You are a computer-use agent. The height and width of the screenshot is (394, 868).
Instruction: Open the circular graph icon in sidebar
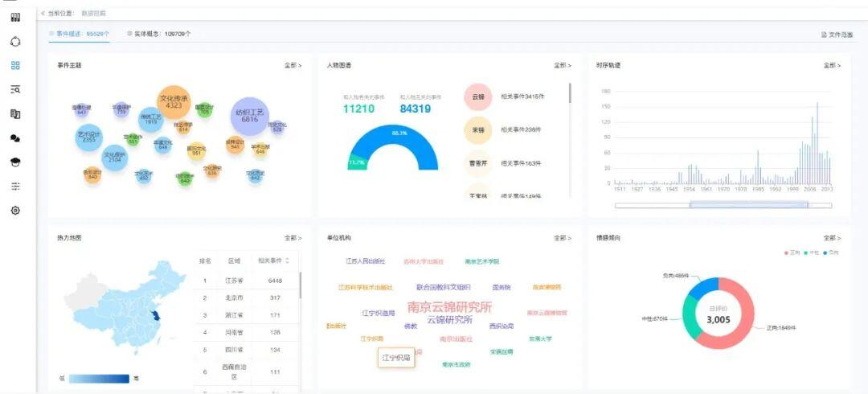point(15,42)
